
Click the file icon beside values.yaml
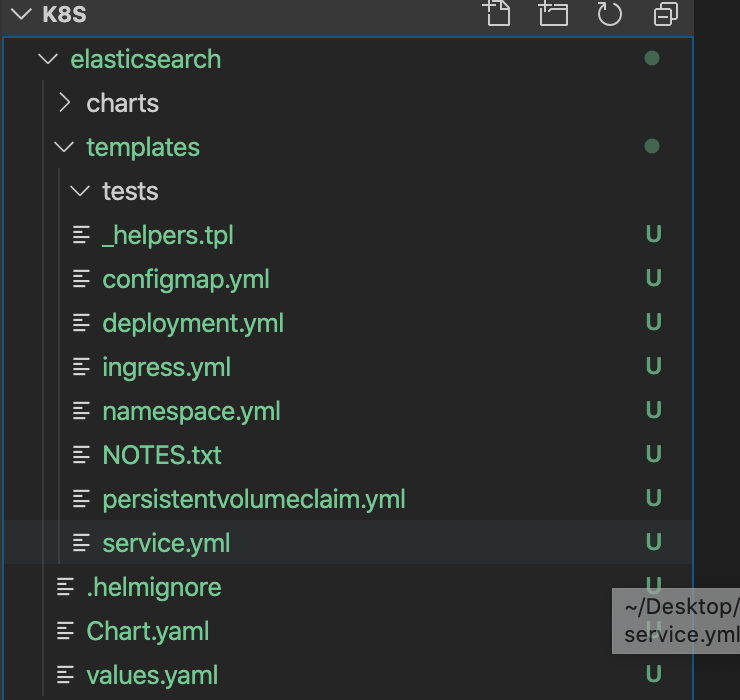tap(66, 675)
